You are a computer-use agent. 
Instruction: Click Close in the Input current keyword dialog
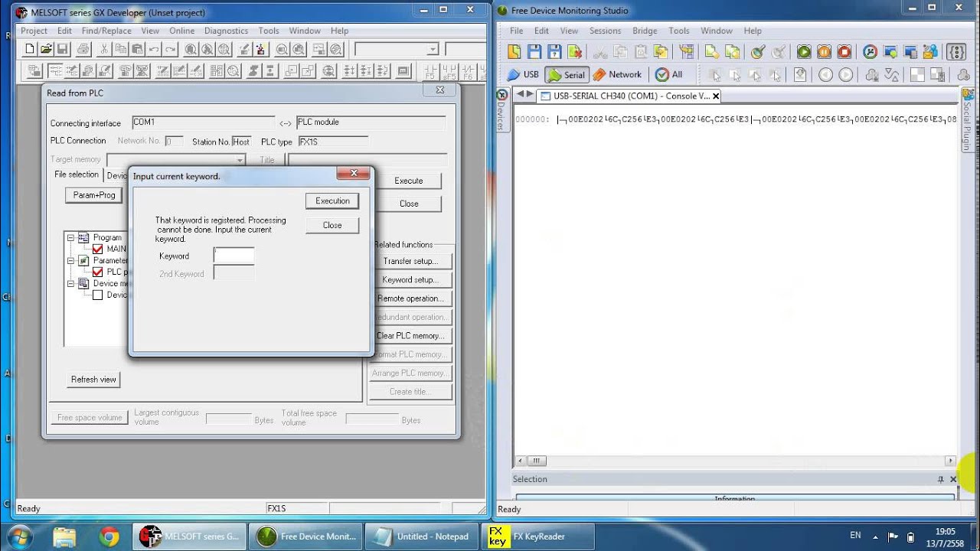pyautogui.click(x=332, y=225)
